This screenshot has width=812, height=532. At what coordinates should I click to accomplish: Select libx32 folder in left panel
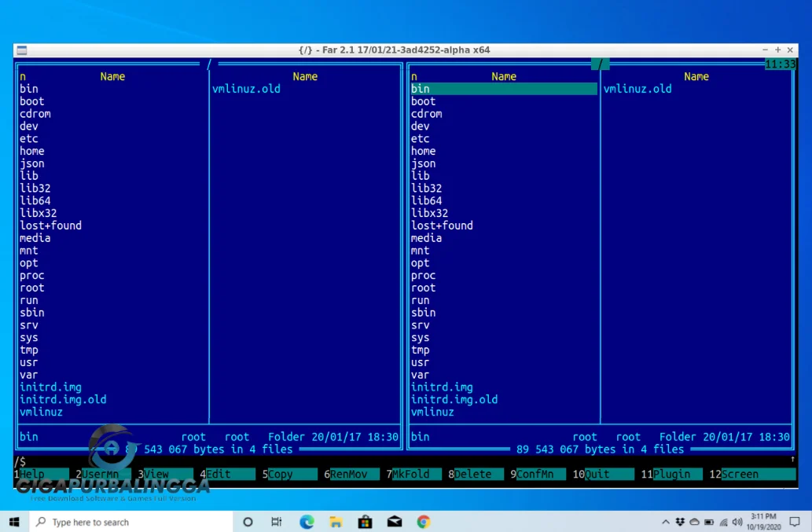[x=39, y=213]
